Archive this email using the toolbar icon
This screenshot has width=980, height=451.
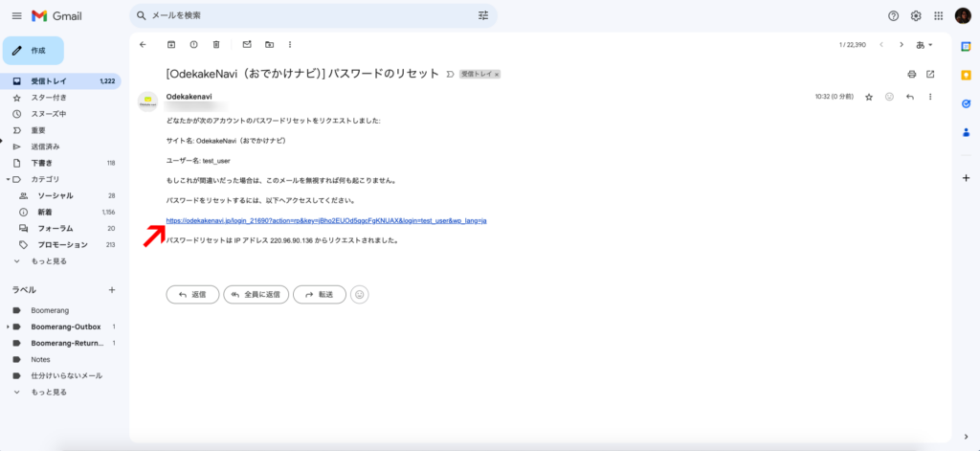[171, 44]
